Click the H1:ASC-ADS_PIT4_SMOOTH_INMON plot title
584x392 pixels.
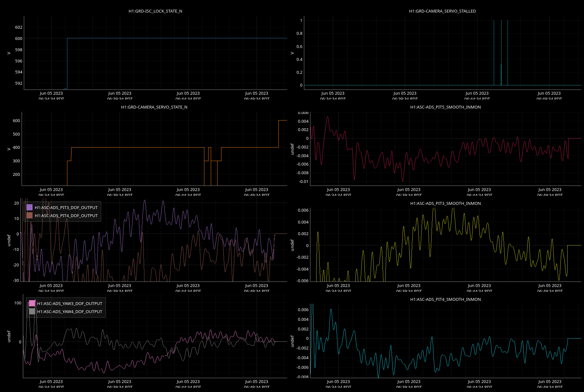point(445,299)
